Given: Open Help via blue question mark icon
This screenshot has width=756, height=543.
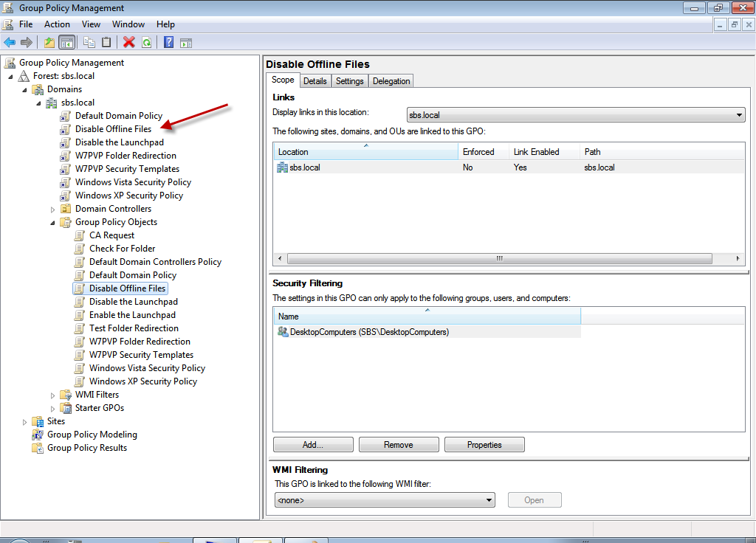Looking at the screenshot, I should pos(168,43).
